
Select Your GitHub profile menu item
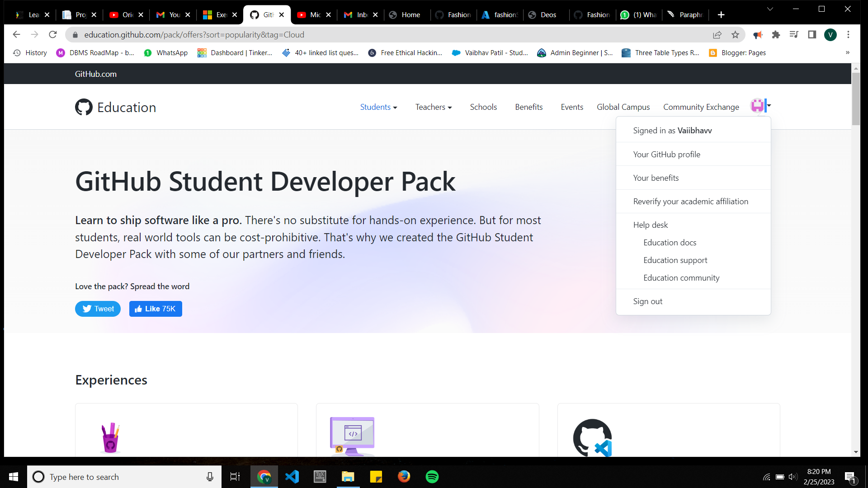(666, 155)
